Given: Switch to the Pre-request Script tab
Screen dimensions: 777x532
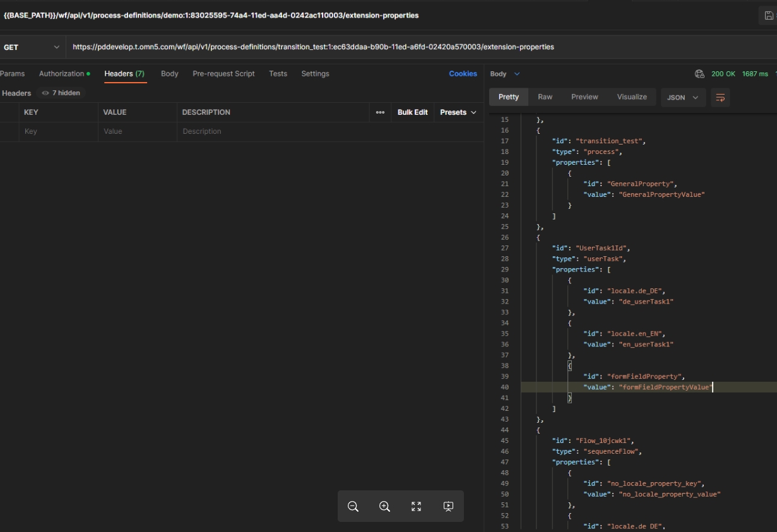Looking at the screenshot, I should (x=223, y=74).
